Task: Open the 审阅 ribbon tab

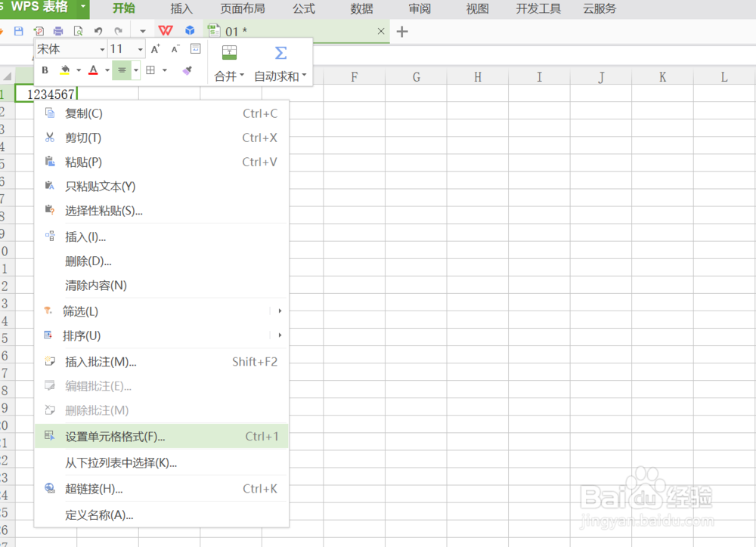Action: tap(420, 8)
